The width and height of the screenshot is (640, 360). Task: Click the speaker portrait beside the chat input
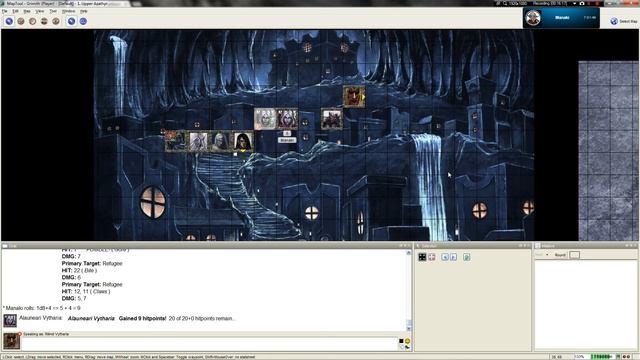click(11, 341)
